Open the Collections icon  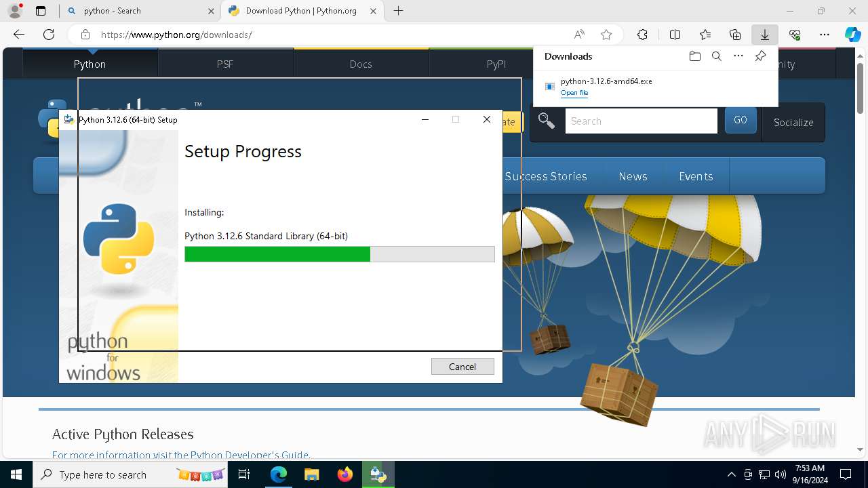(735, 35)
